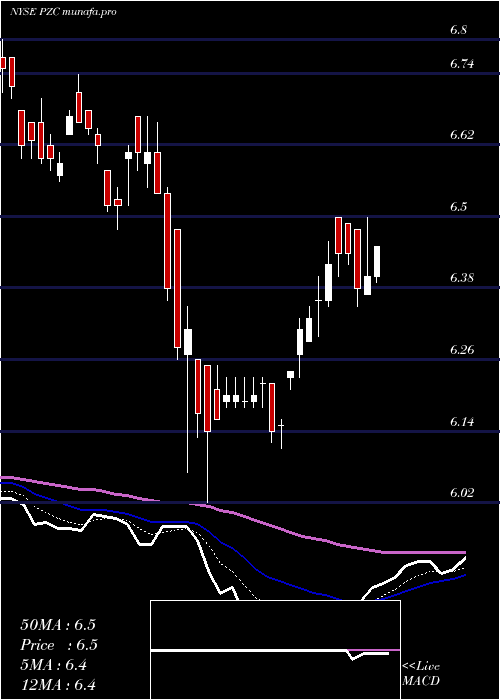The width and height of the screenshot is (500, 700).
Task: Click the 6.38 price axis label
Action: 462,278
